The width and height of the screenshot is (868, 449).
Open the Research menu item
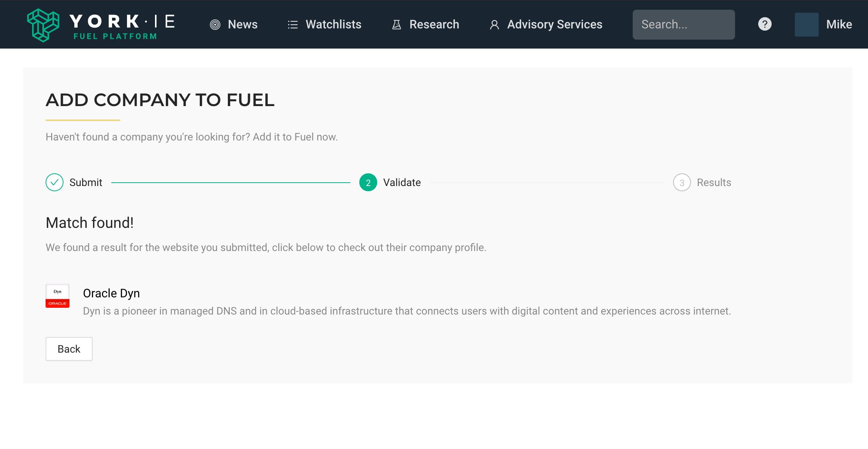[434, 25]
